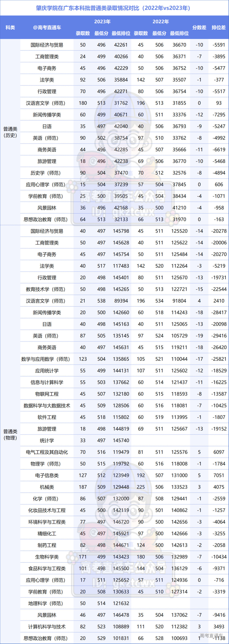The image size is (229, 644).
Task: Pick the 地理科学(师范) major name
Action: [x=47, y=603]
